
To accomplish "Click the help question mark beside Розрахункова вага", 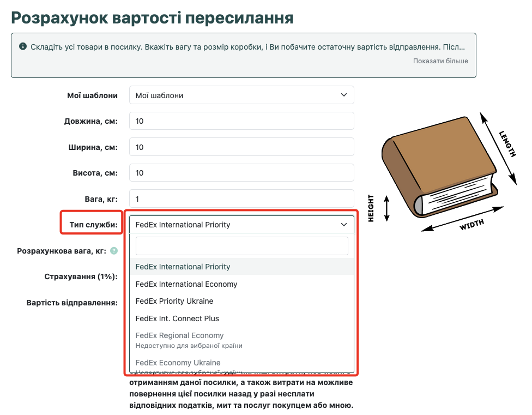I will point(114,251).
